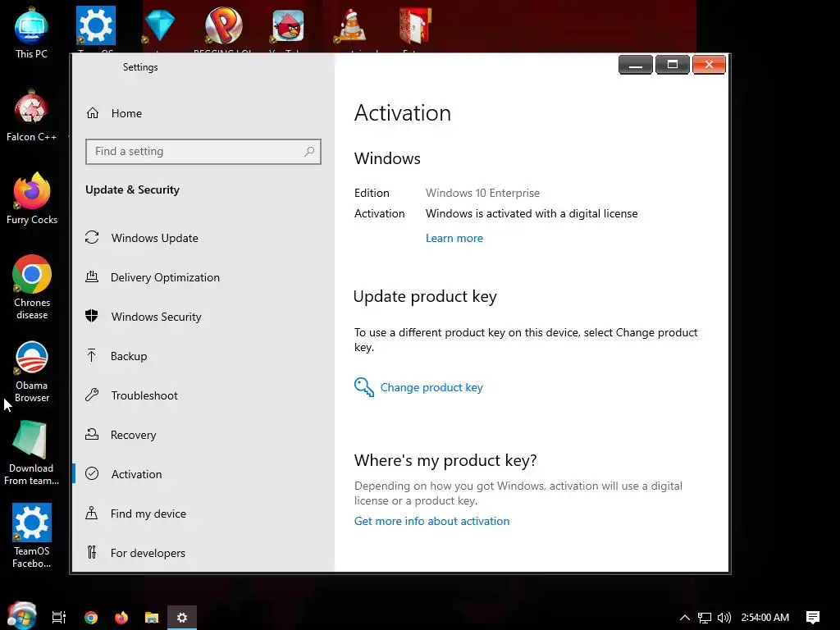840x630 pixels.
Task: Click 'Windows is activated with a digital license' text
Action: 532,214
